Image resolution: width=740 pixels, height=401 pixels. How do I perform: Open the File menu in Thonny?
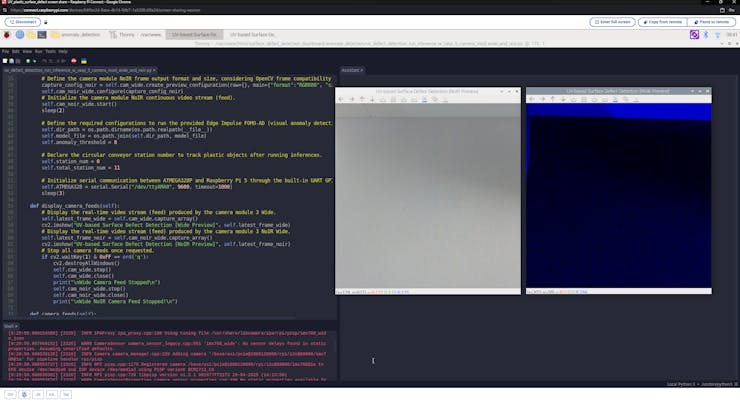pos(5,51)
